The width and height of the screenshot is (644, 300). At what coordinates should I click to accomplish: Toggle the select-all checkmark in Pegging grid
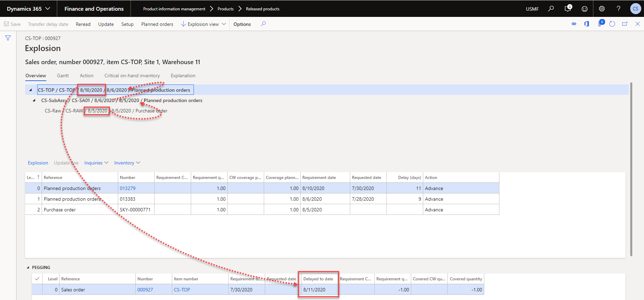pos(37,279)
